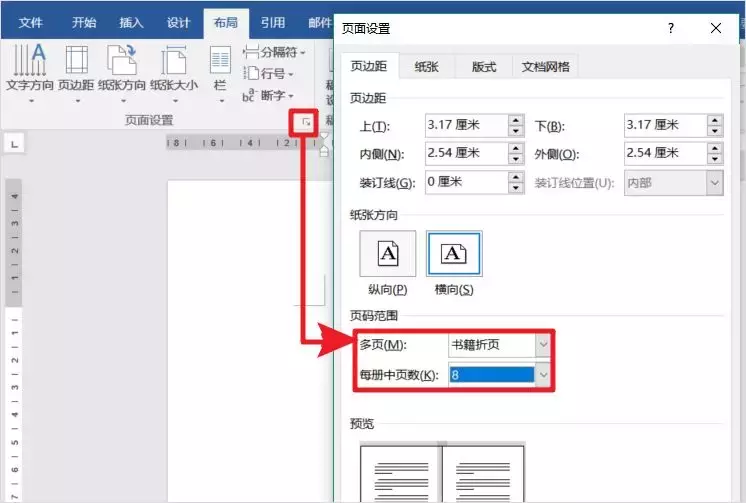
Task: Decrease the 下(B) bottom margin value
Action: [715, 131]
